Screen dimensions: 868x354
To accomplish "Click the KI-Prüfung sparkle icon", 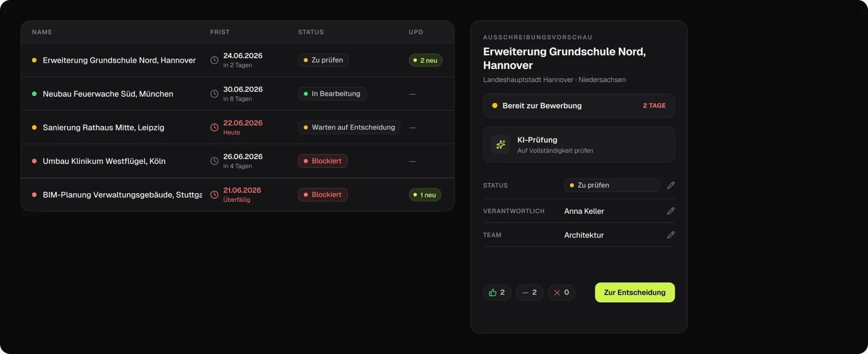I will point(501,144).
